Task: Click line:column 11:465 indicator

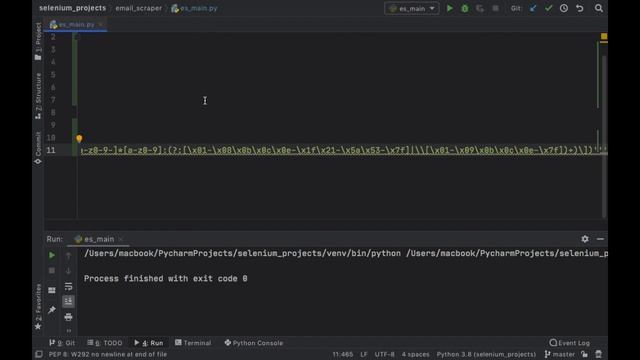Action: 342,354
